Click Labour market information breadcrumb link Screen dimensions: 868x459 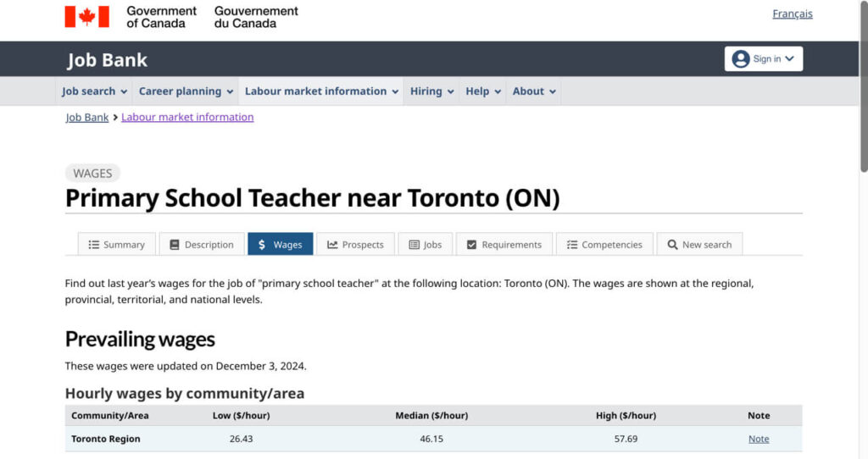click(187, 117)
